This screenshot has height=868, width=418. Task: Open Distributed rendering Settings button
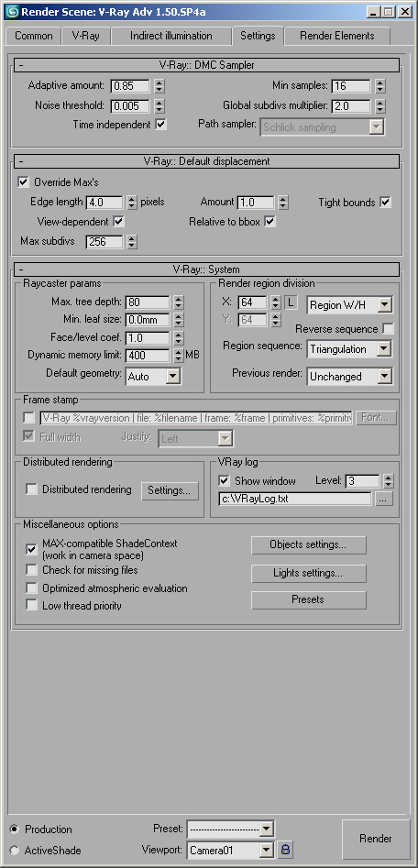[x=170, y=490]
